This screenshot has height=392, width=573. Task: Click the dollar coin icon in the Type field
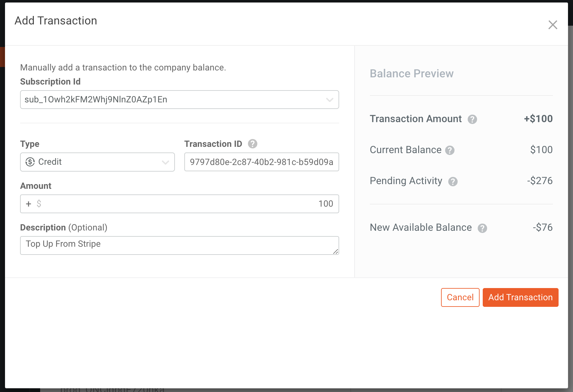[x=29, y=162]
